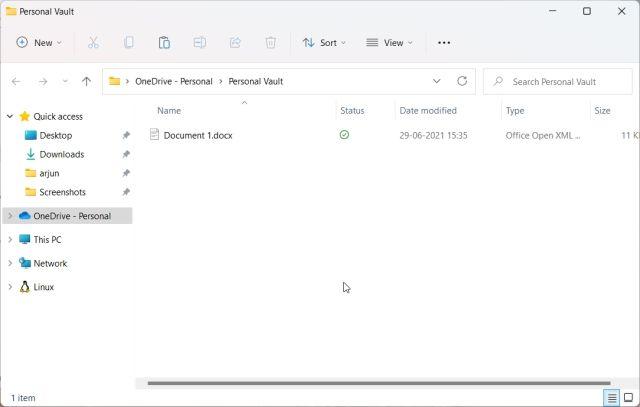Minimize the Personal Vault window
This screenshot has height=407, width=640.
click(x=553, y=11)
